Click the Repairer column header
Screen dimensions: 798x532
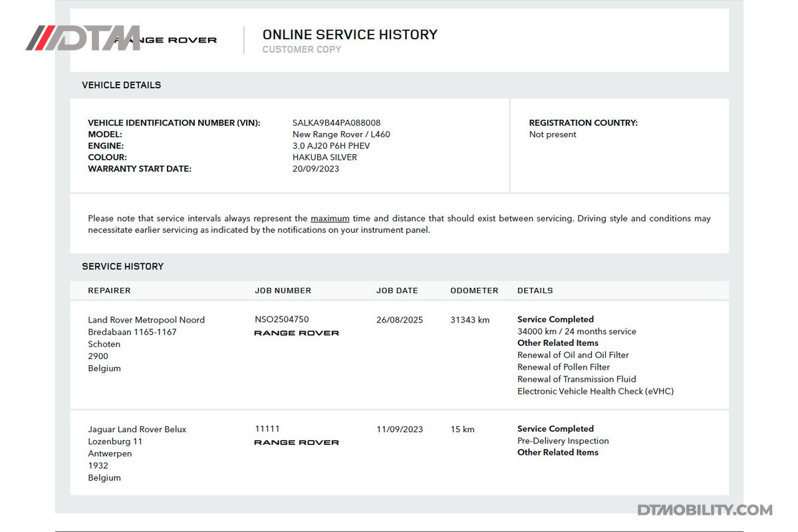pos(109,291)
